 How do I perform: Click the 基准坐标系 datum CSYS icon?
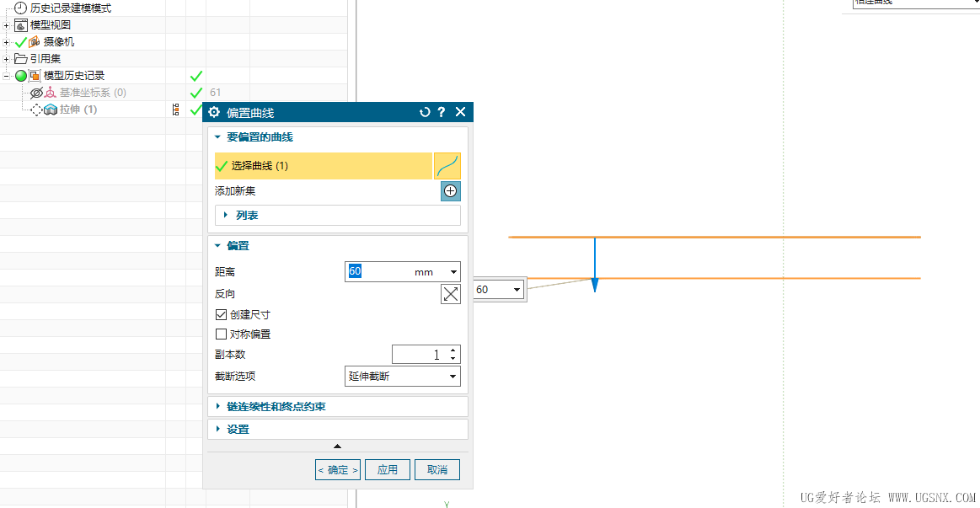click(51, 93)
